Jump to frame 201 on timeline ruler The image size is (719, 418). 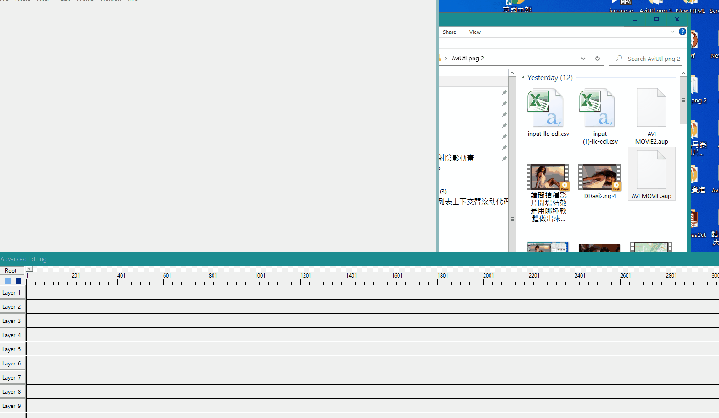[x=76, y=275]
